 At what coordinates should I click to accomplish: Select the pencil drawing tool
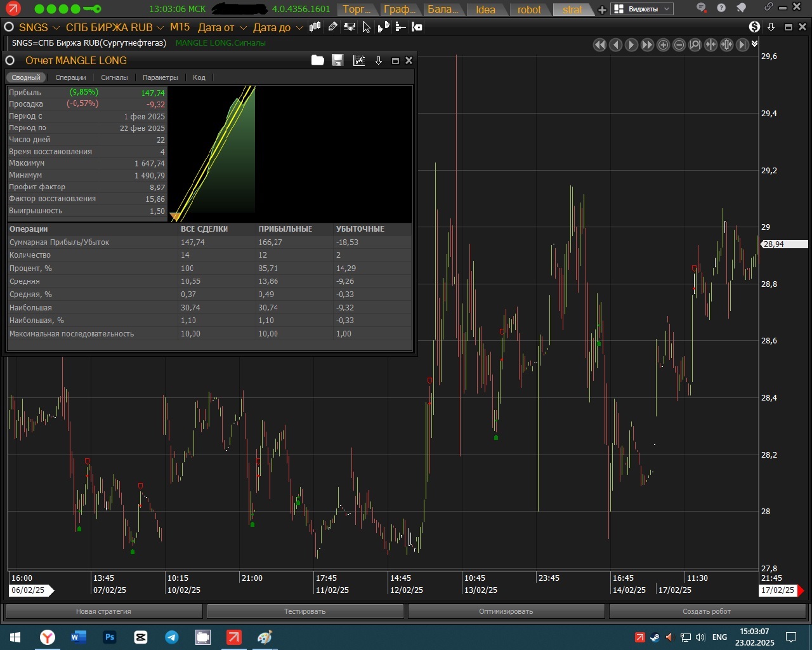coord(332,27)
